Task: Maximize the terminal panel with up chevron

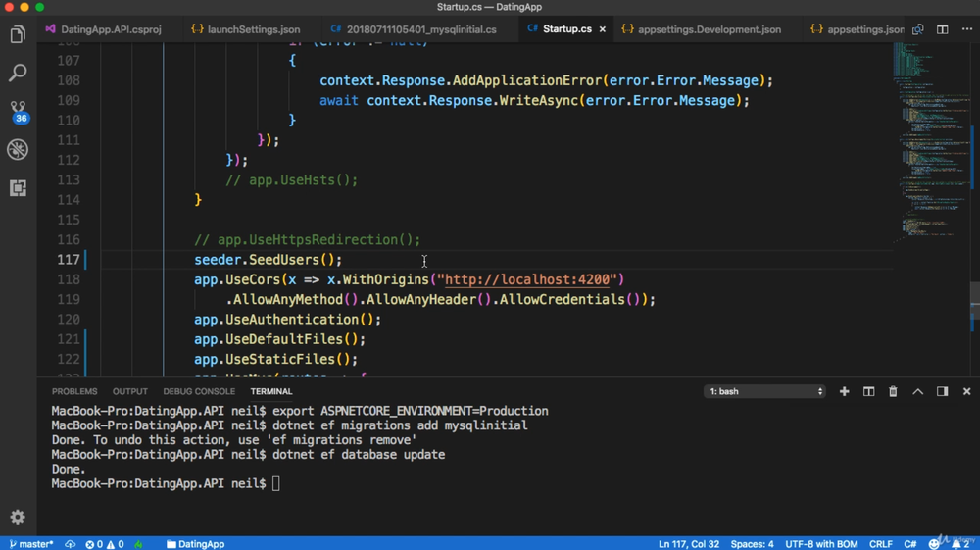Action: click(917, 391)
